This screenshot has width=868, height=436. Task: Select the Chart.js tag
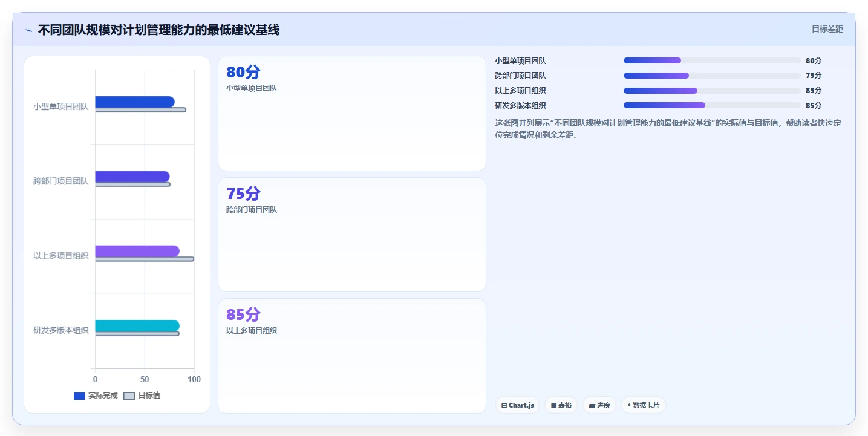pyautogui.click(x=518, y=405)
